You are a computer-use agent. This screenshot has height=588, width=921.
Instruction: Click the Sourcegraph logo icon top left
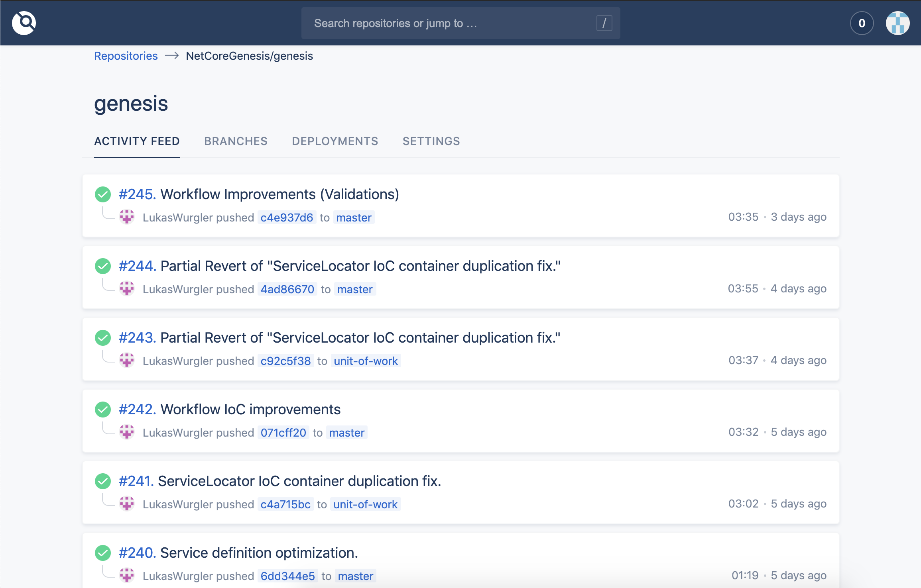pos(24,23)
